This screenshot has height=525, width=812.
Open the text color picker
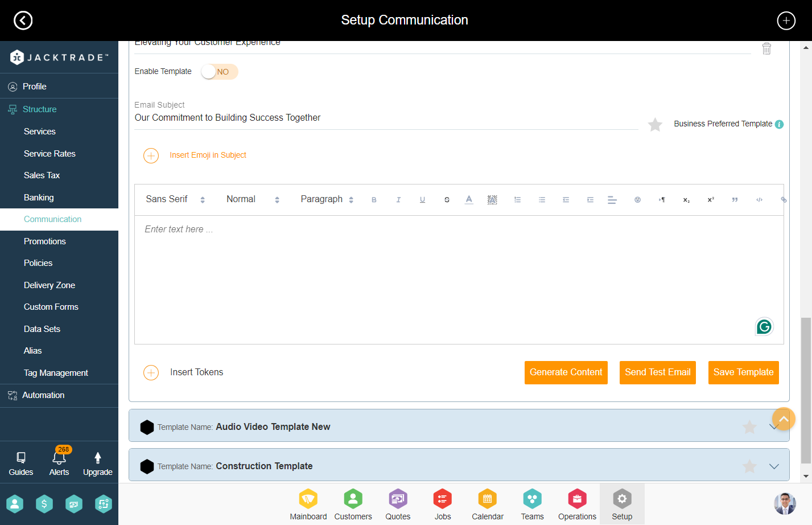click(x=469, y=200)
